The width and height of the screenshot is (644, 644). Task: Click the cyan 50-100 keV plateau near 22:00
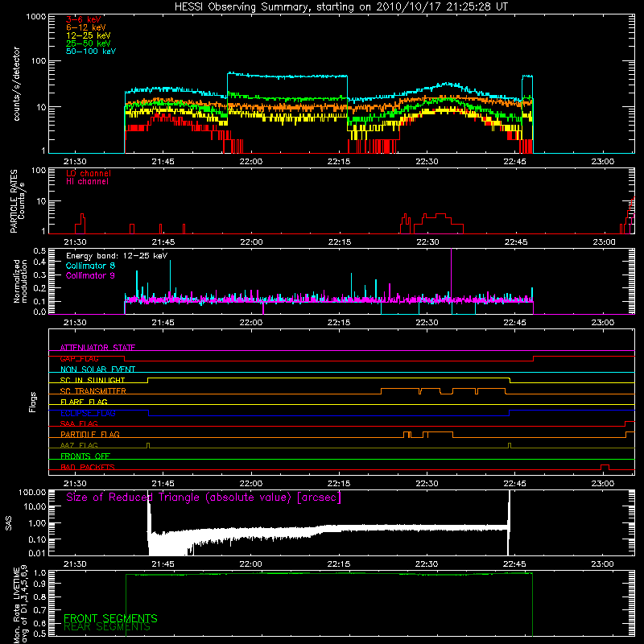click(287, 76)
